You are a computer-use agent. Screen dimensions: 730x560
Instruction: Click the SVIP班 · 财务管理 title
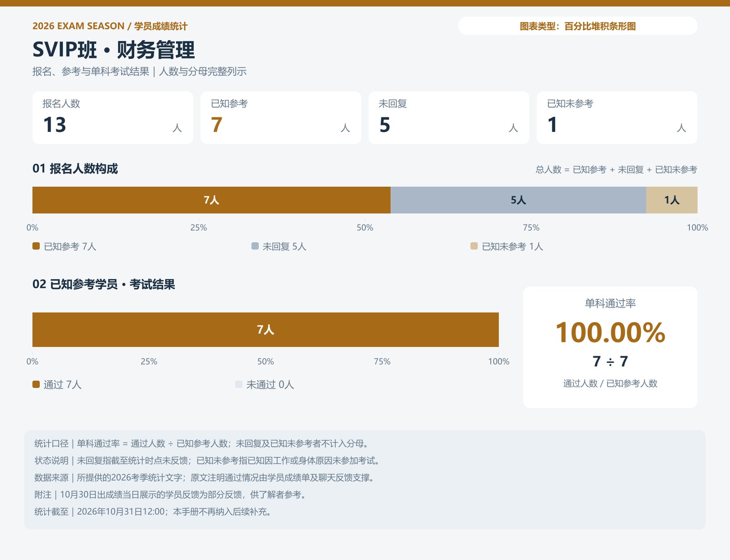(114, 50)
